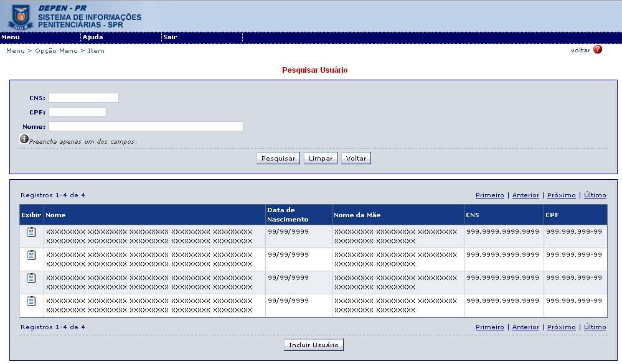The width and height of the screenshot is (622, 364).
Task: Open the first row's Exibir document icon
Action: click(x=31, y=233)
